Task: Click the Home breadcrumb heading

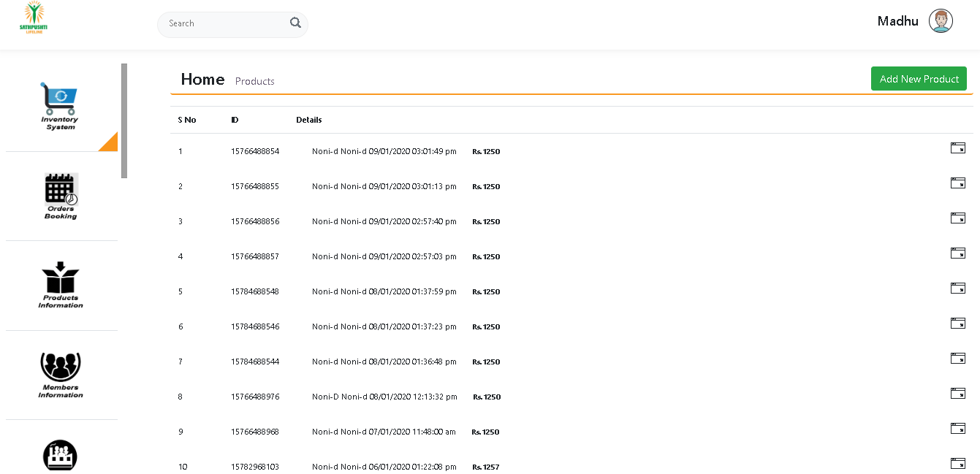Action: click(x=202, y=80)
